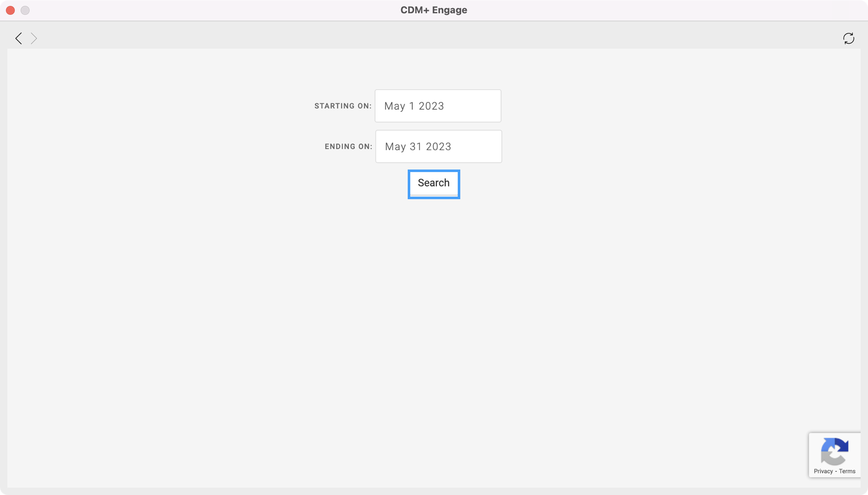Go back with the left arrow
The image size is (868, 495).
[x=19, y=39]
